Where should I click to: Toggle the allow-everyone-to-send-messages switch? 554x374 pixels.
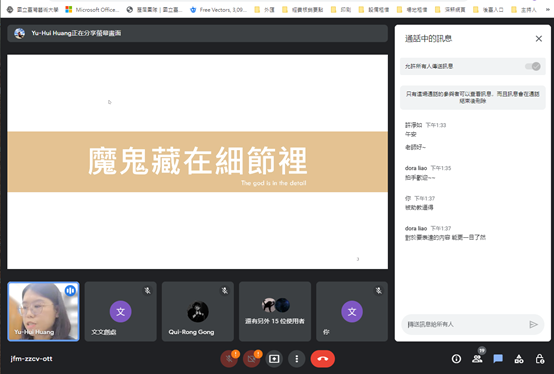[533, 66]
